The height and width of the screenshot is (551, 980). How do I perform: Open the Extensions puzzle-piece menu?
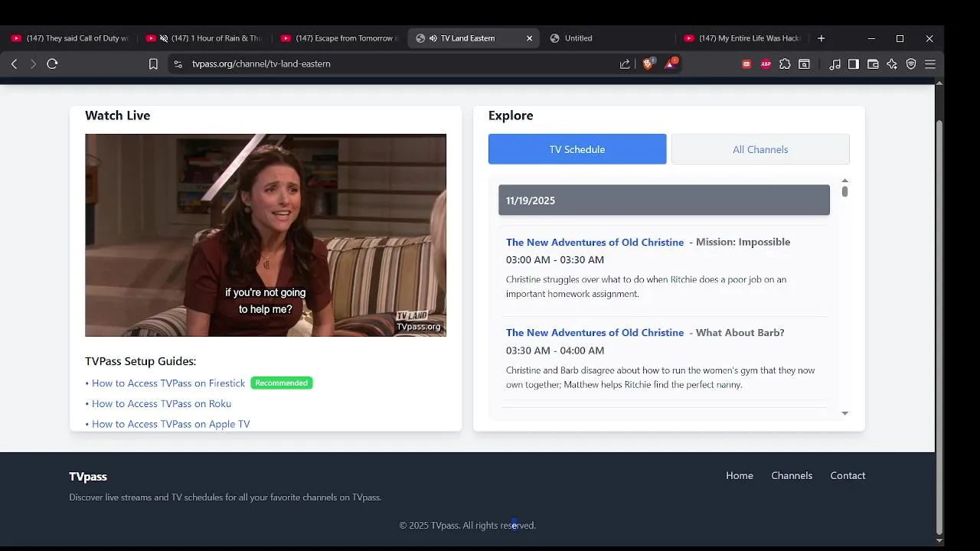click(785, 64)
